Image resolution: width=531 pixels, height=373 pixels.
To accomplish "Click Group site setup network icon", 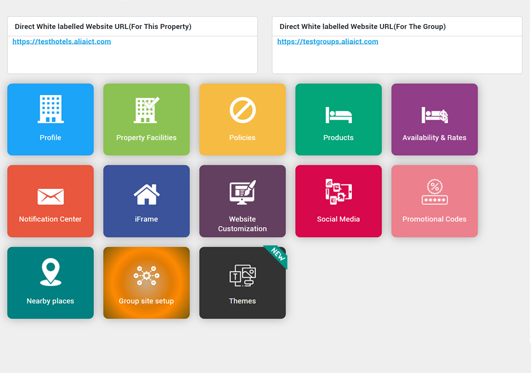I will (146, 275).
